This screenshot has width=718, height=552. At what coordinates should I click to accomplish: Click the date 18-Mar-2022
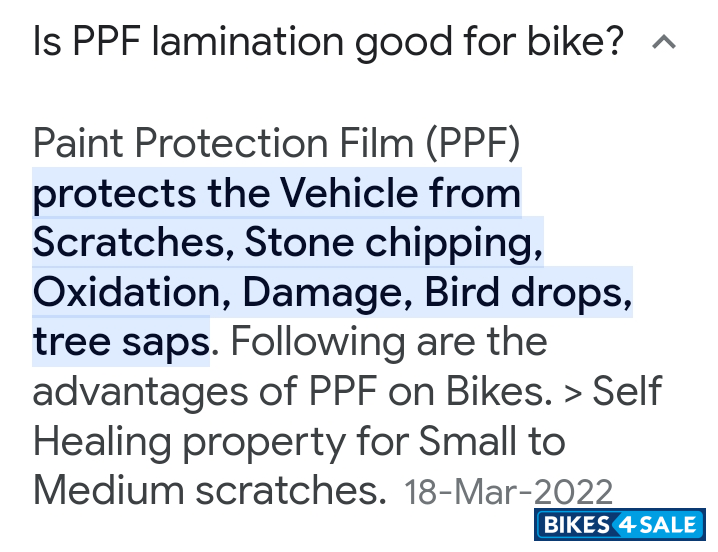(508, 491)
